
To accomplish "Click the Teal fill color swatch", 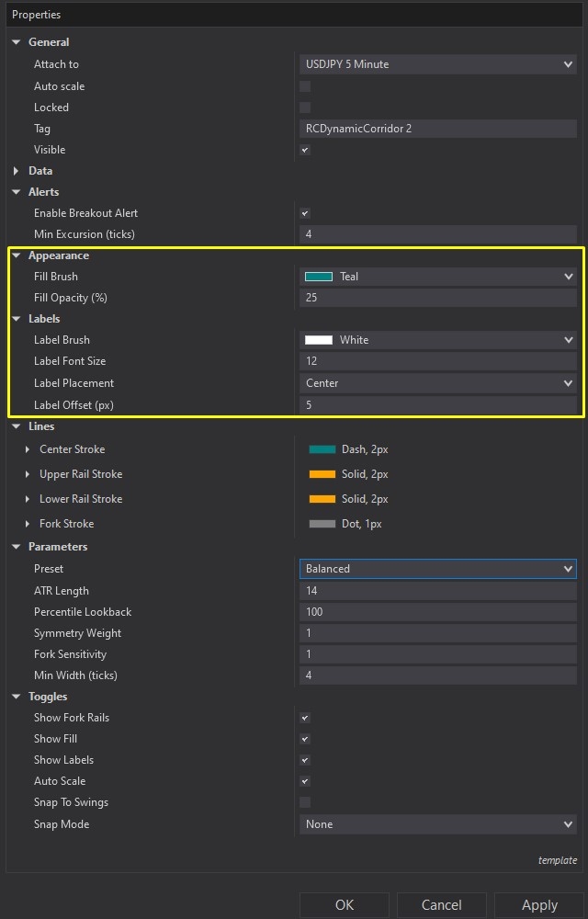I will [319, 276].
